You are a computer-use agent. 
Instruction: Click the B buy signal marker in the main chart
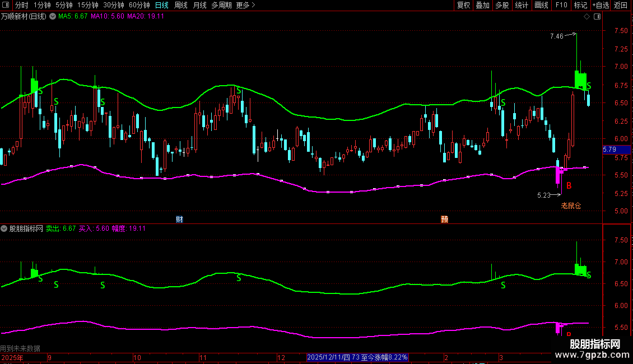tap(569, 185)
